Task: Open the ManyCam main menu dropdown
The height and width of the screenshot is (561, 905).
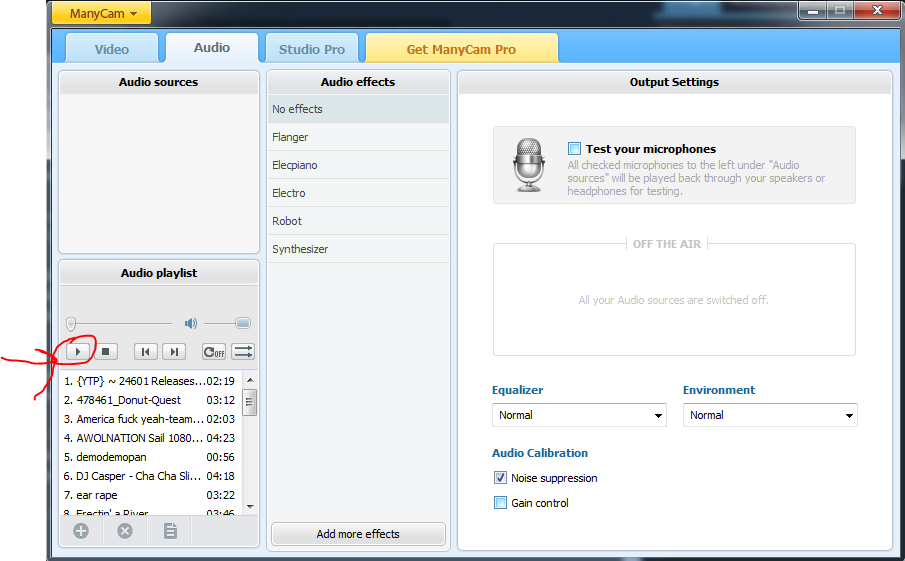Action: pos(102,13)
